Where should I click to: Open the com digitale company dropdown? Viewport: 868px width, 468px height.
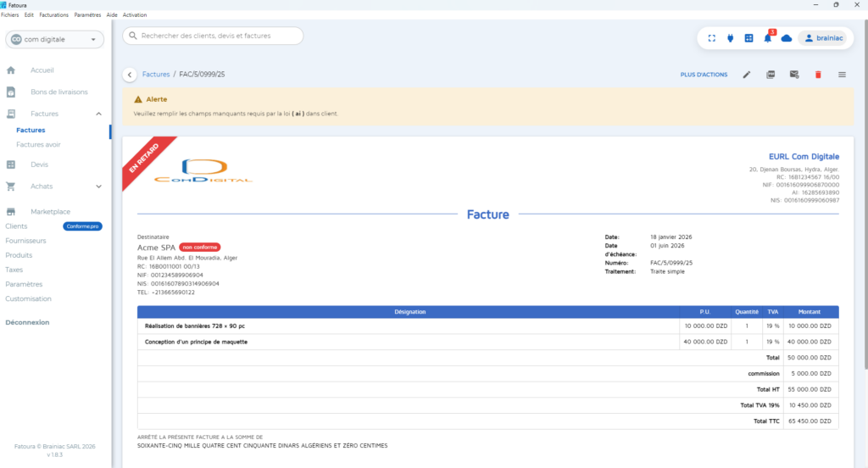pyautogui.click(x=54, y=39)
